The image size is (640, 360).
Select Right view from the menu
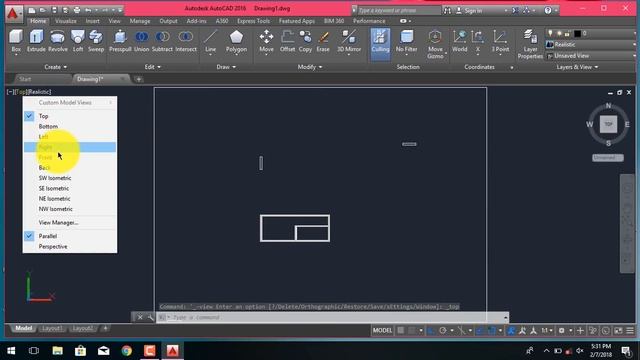pyautogui.click(x=70, y=147)
